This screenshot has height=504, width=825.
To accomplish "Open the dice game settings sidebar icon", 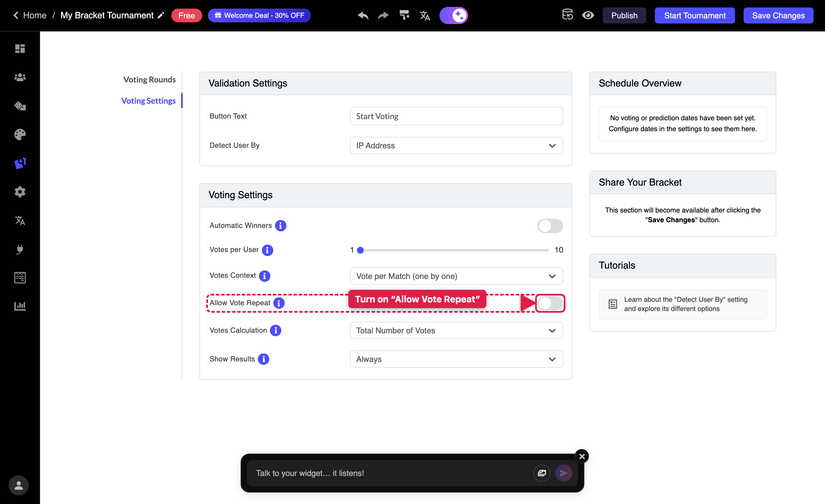I will [x=20, y=106].
